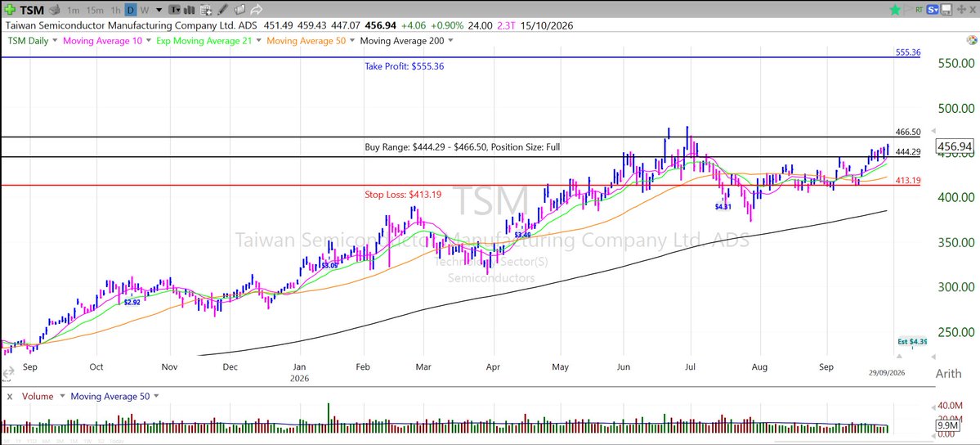Select the pencil drawing tools icon

pyautogui.click(x=222, y=10)
